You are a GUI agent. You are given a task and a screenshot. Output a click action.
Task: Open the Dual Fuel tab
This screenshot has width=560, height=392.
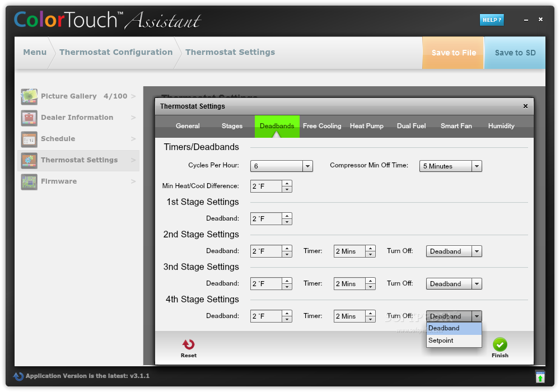[x=411, y=126]
